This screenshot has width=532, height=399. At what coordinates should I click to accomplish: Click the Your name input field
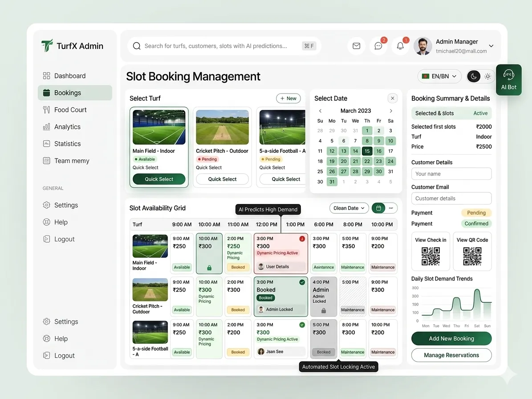pos(451,174)
